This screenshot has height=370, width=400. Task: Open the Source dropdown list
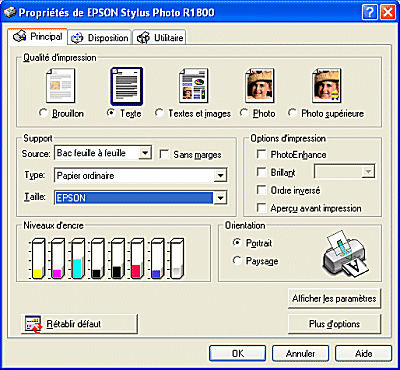click(x=145, y=153)
